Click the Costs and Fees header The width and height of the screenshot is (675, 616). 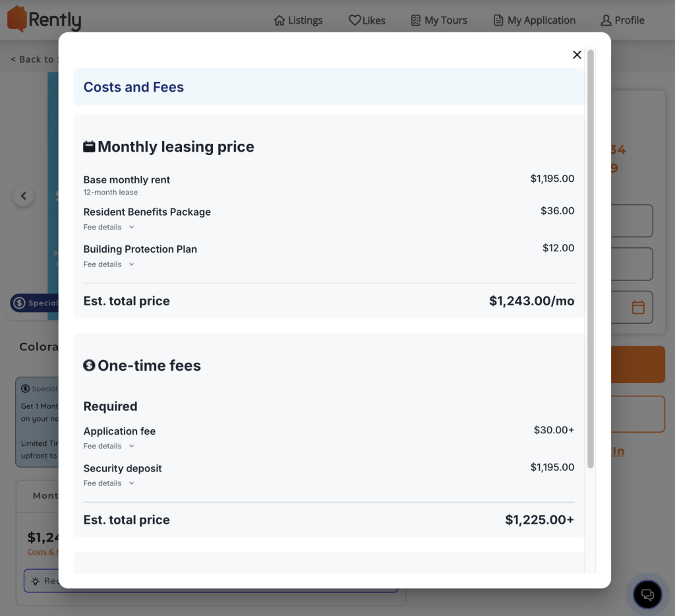133,86
